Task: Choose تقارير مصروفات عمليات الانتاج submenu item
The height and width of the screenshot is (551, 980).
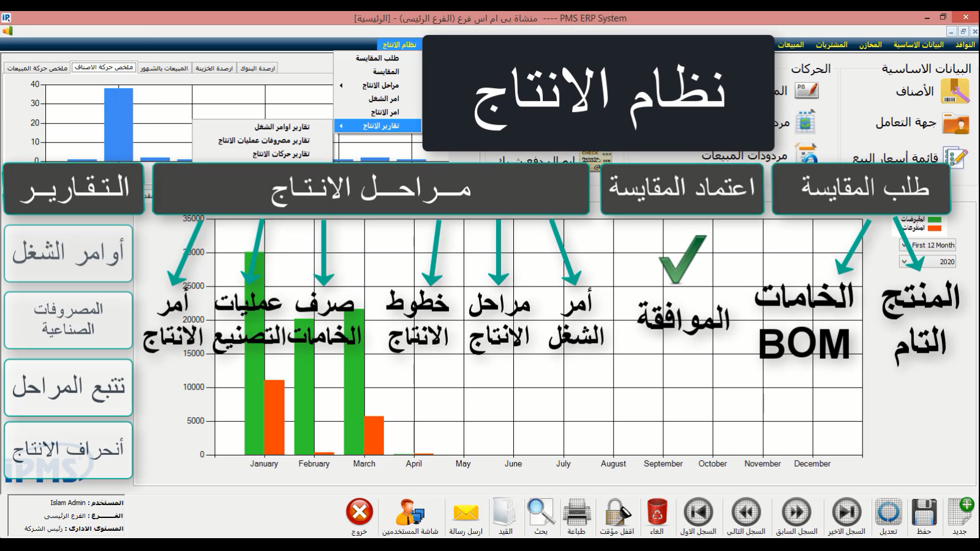Action: pos(263,140)
